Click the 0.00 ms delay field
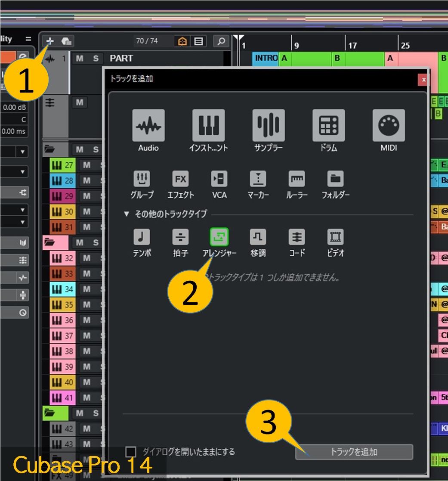Viewport: 448px width, 481px height. pyautogui.click(x=14, y=132)
